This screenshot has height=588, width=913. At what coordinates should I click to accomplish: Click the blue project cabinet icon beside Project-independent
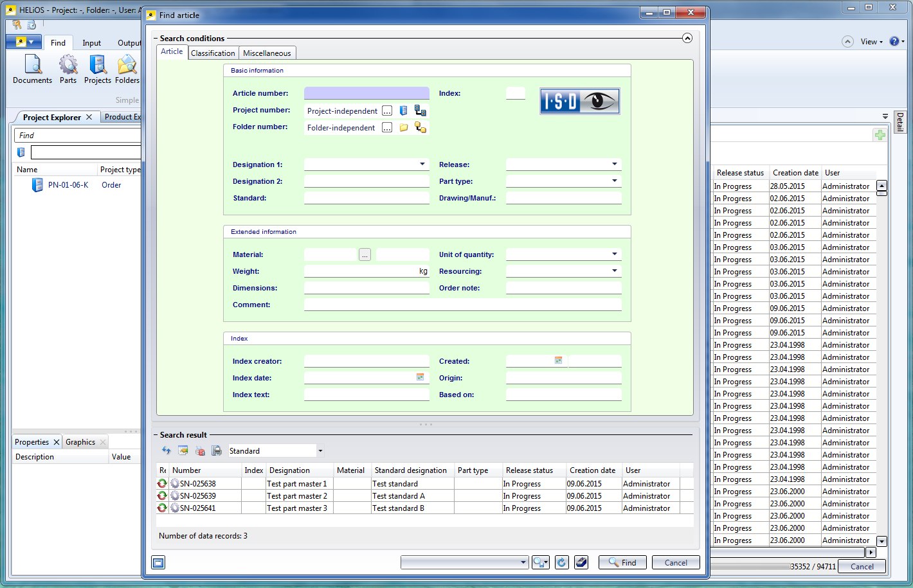(x=403, y=111)
